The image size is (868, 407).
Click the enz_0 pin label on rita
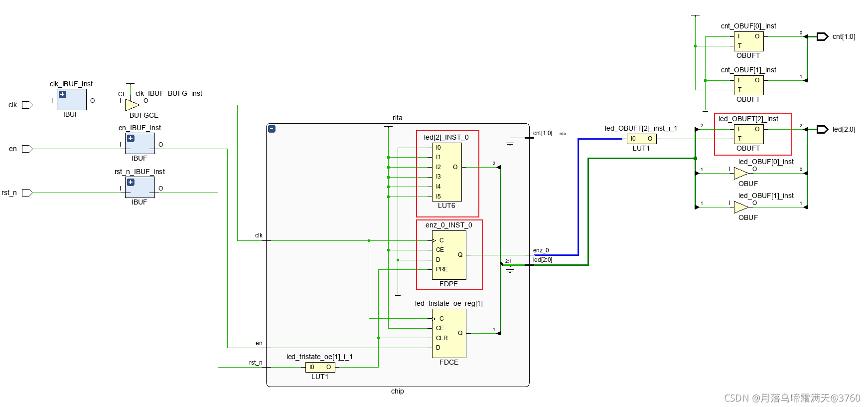click(541, 250)
